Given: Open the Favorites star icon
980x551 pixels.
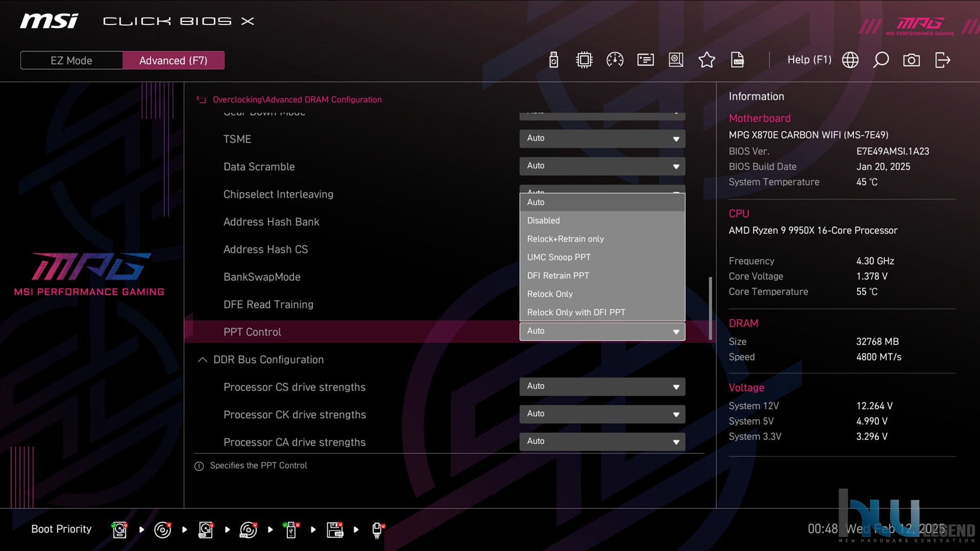Looking at the screenshot, I should point(707,60).
